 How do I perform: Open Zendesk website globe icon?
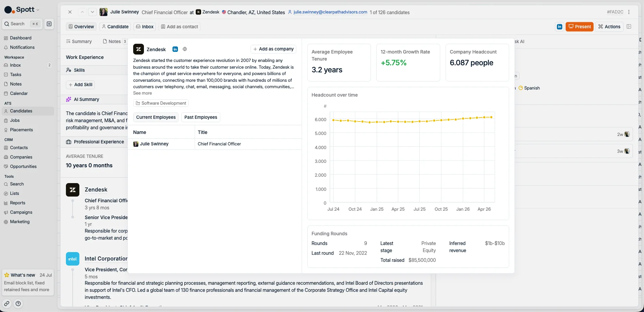tap(185, 49)
